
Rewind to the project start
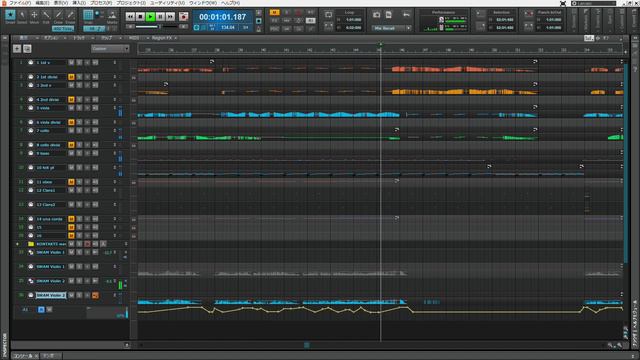point(130,16)
